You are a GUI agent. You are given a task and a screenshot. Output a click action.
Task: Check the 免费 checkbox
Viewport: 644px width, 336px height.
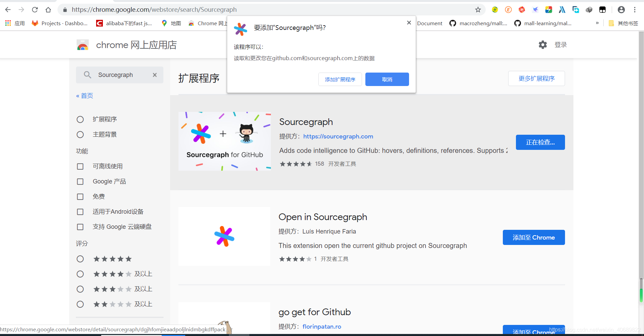(80, 197)
